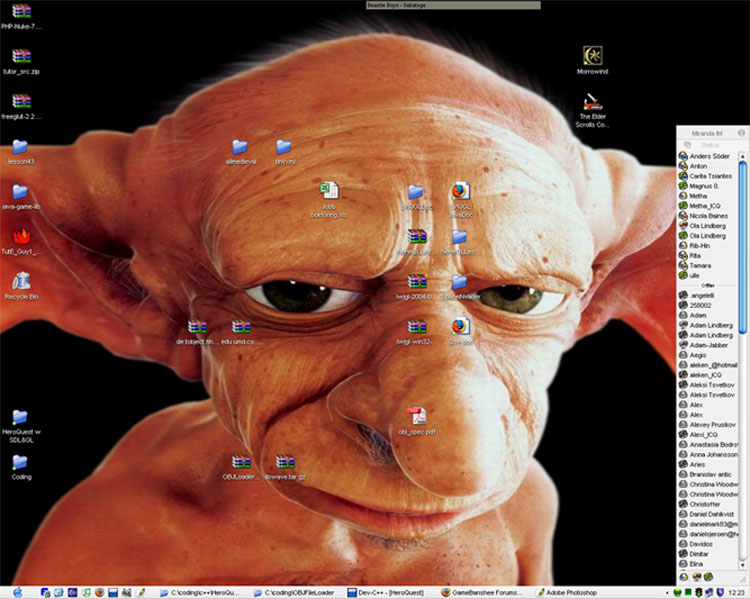Select contact Nicola Baines
This screenshot has width=750, height=599.
click(708, 216)
